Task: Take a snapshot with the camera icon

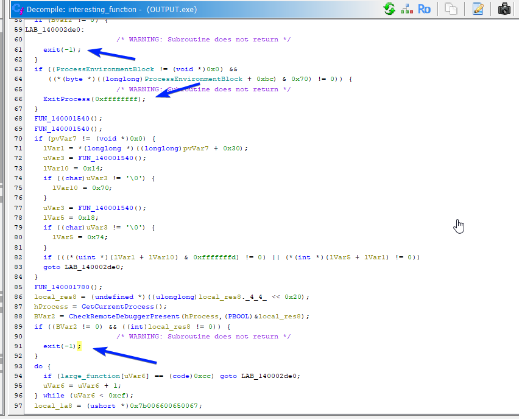Action: tap(504, 9)
